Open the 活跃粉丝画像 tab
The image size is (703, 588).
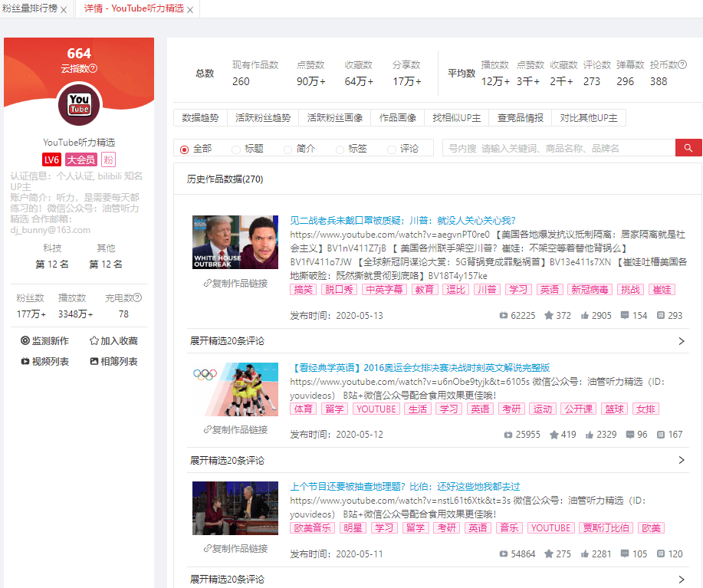[335, 118]
